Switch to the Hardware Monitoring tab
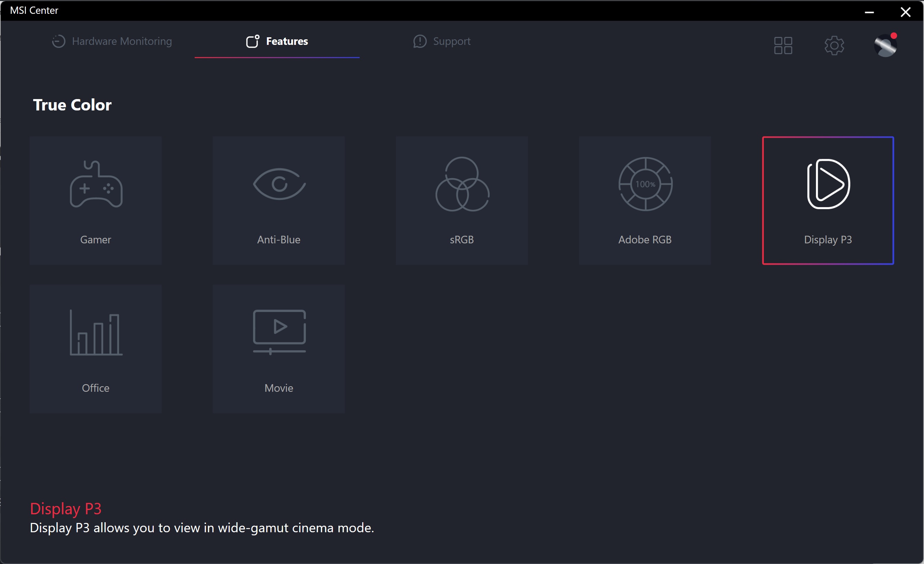The image size is (924, 564). [112, 41]
